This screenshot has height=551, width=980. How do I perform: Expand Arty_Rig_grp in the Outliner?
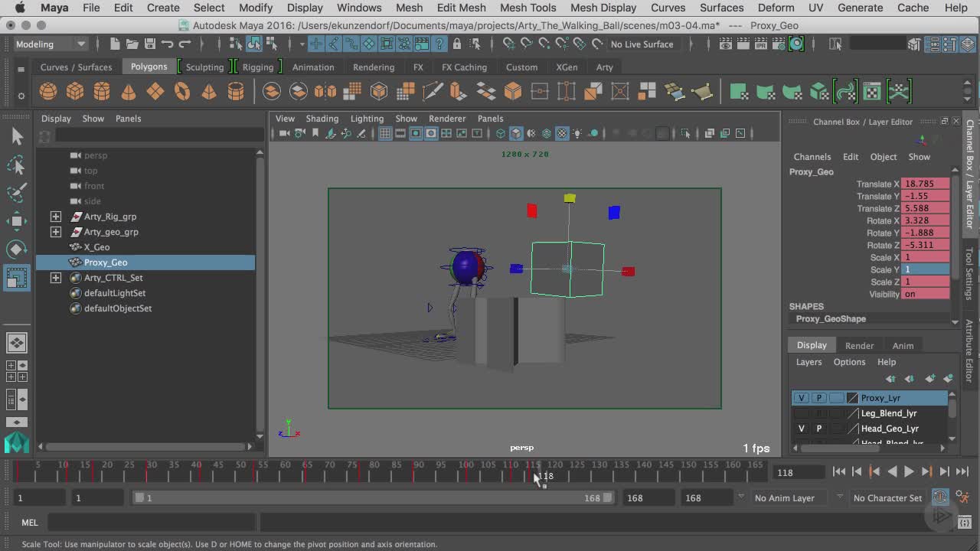55,217
